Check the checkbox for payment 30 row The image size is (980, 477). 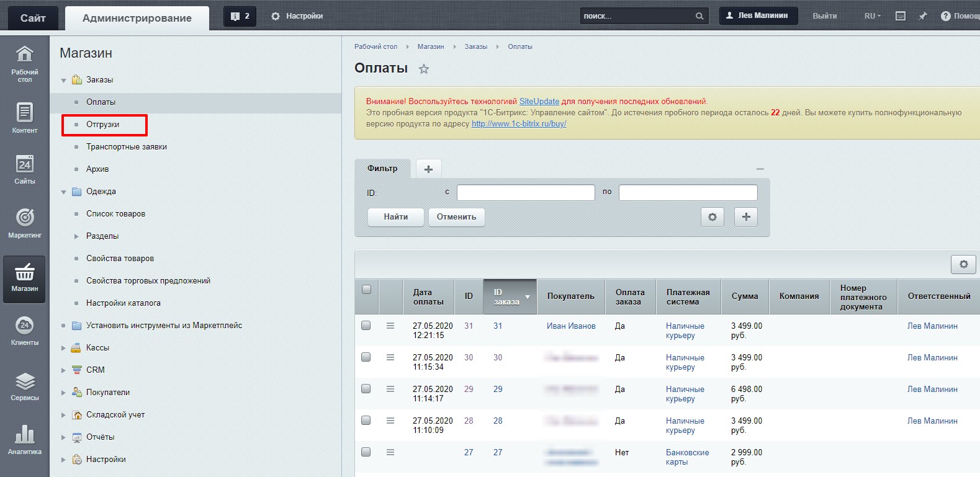click(366, 357)
